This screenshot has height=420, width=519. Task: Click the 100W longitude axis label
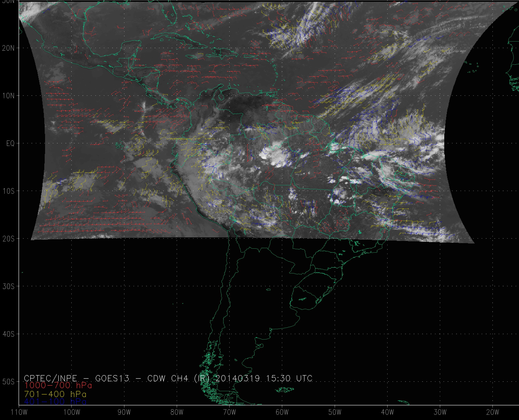click(x=72, y=412)
